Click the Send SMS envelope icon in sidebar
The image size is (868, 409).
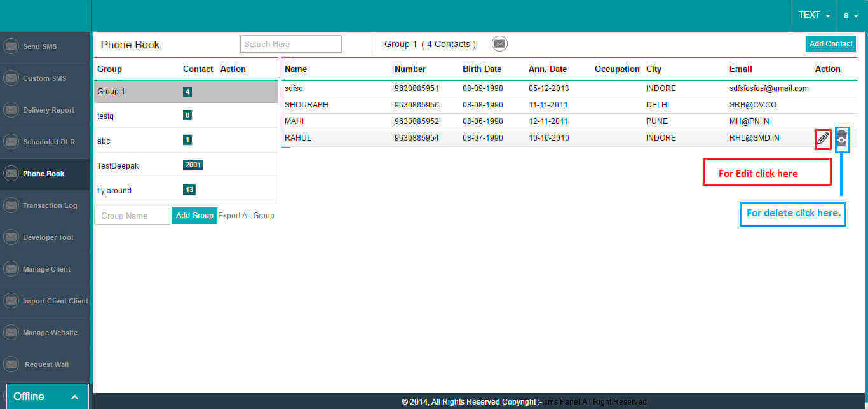coord(11,46)
